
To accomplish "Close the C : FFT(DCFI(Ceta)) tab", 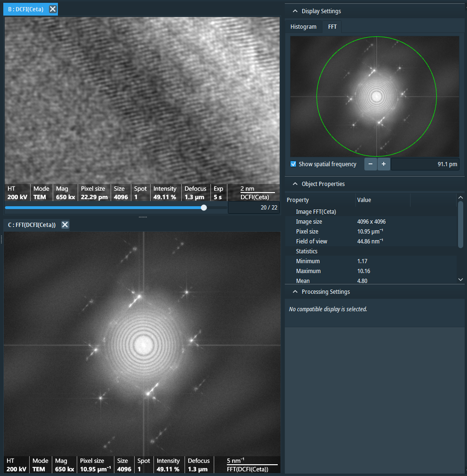I will tap(64, 225).
